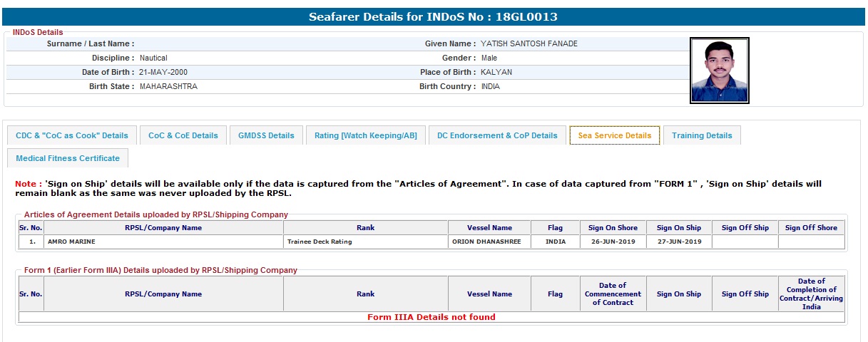Open Medical Fitness Certificate tab
The width and height of the screenshot is (868, 342).
tap(68, 158)
